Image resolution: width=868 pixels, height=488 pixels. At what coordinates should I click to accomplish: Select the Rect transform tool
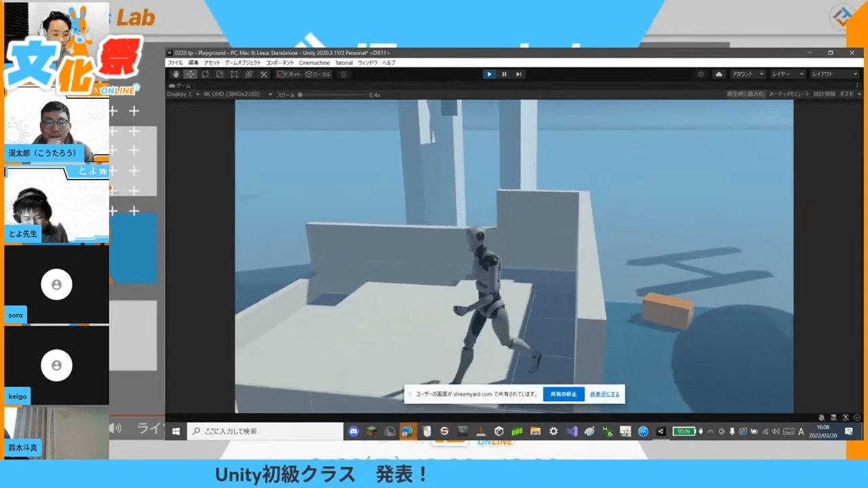coord(234,74)
